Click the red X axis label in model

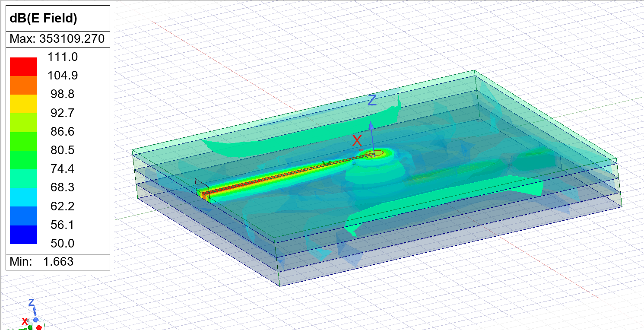tap(357, 140)
